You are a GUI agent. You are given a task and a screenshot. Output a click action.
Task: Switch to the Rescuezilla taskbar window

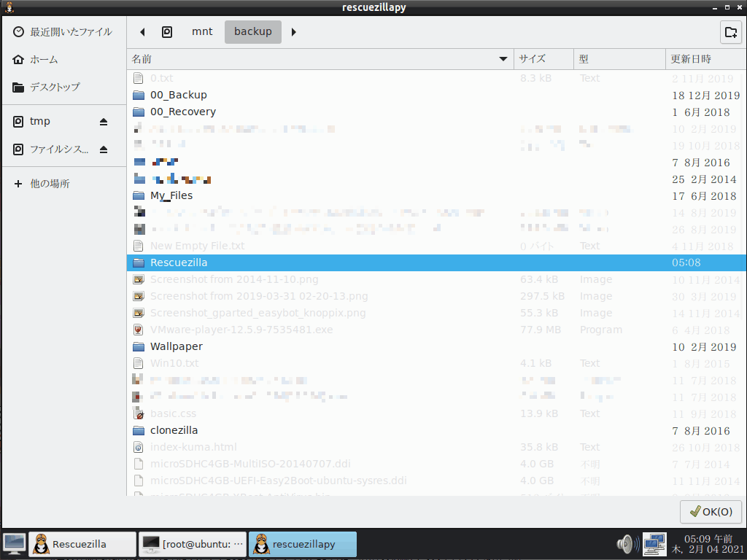click(x=82, y=544)
